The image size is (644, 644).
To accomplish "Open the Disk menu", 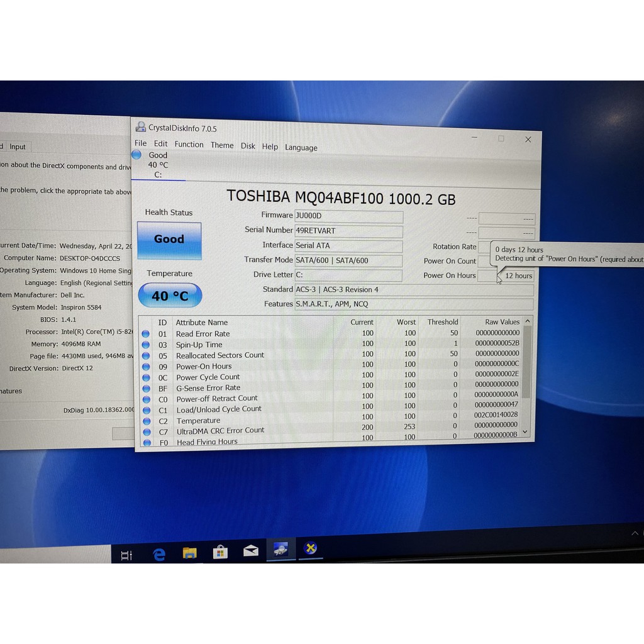I will (247, 145).
